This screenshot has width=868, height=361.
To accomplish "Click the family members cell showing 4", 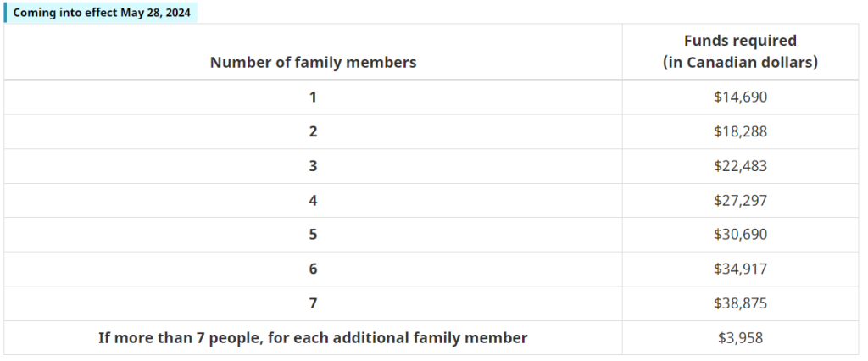I will point(313,201).
